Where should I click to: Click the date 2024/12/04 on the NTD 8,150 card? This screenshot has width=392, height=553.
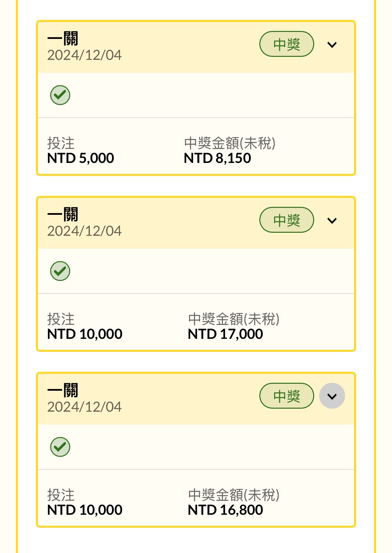coord(84,55)
